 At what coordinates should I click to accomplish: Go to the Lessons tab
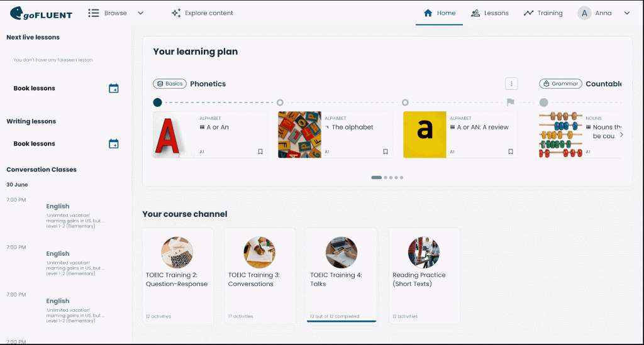tap(489, 13)
